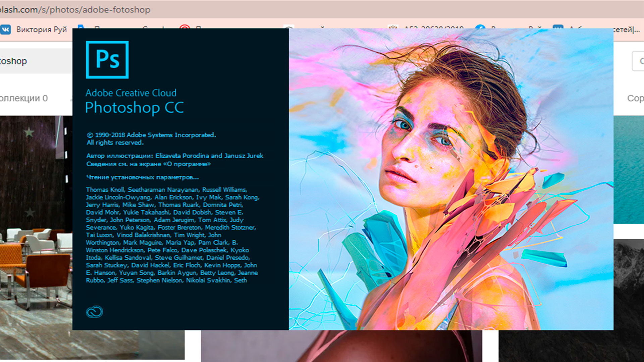Click the colorful woman artwork on splash
The width and height of the screenshot is (644, 362).
coord(451,179)
